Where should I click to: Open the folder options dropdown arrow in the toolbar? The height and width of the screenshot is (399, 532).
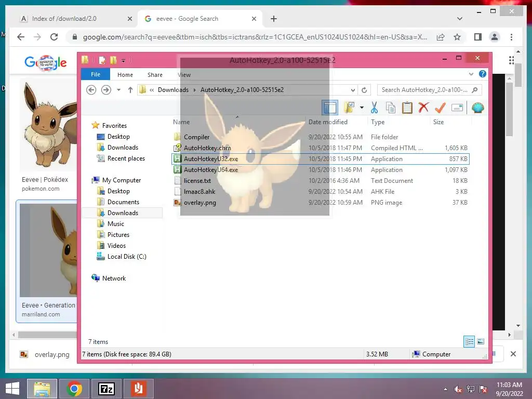[362, 108]
